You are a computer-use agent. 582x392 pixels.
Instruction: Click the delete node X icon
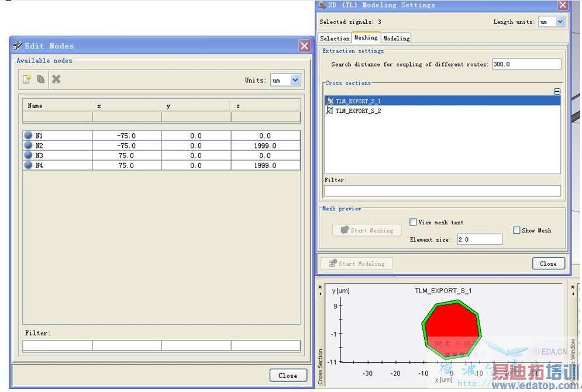(56, 79)
